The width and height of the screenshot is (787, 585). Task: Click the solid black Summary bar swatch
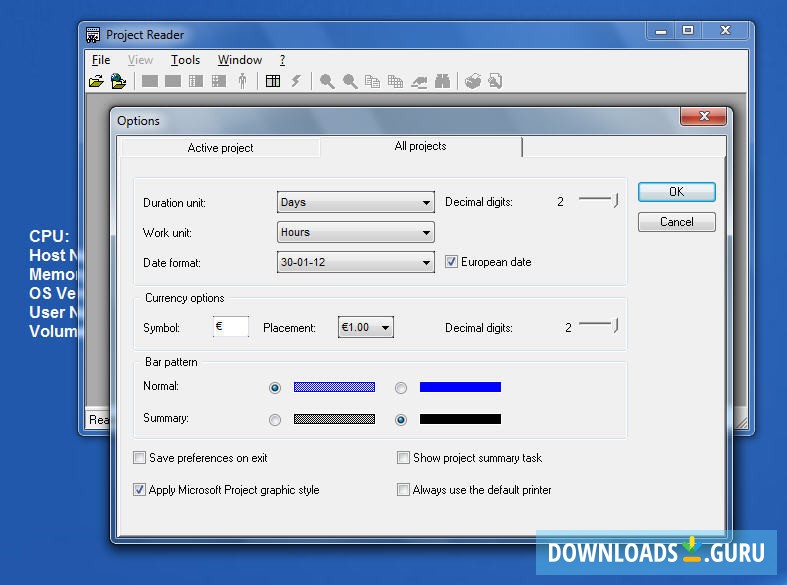[x=460, y=419]
